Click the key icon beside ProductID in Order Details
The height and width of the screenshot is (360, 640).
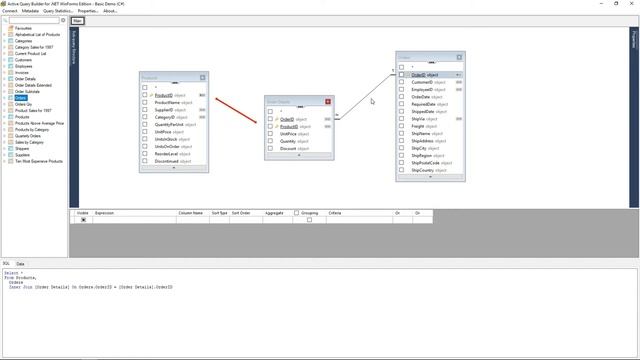[276, 127]
